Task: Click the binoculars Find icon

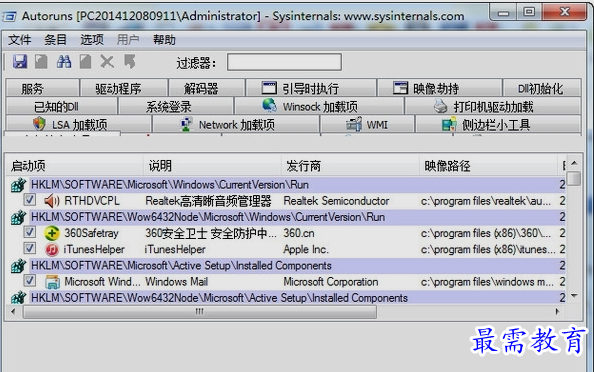Action: pyautogui.click(x=64, y=61)
